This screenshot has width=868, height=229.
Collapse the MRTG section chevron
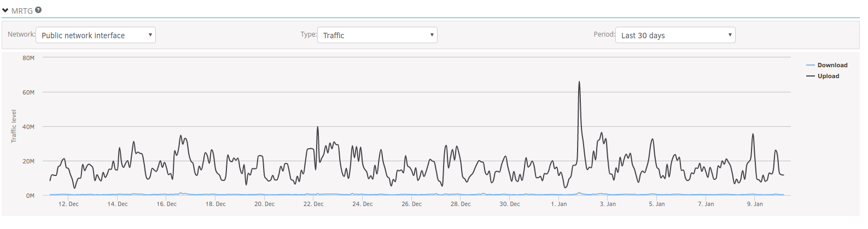coord(5,10)
